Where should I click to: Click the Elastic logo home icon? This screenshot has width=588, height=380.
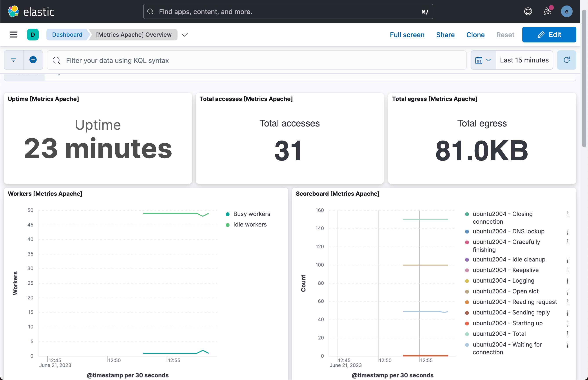(13, 11)
